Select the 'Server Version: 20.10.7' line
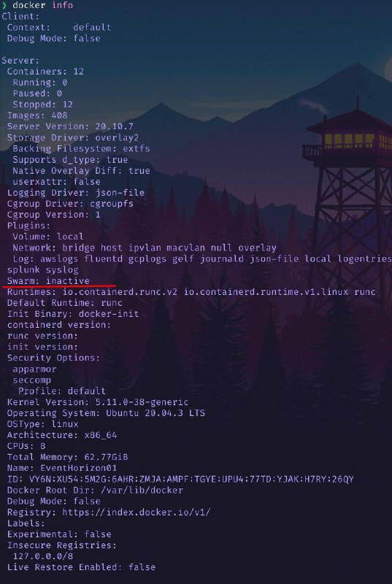Image resolution: width=392 pixels, height=584 pixels. [x=70, y=126]
